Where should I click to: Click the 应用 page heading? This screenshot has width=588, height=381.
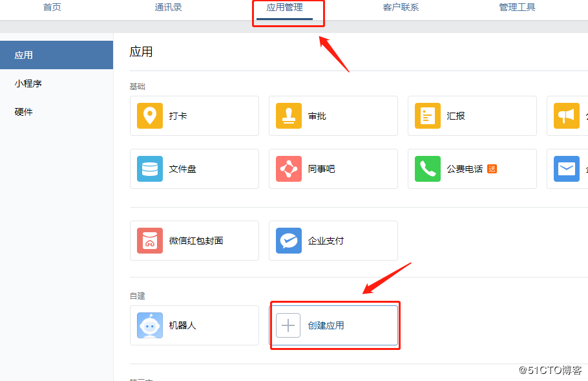point(141,52)
